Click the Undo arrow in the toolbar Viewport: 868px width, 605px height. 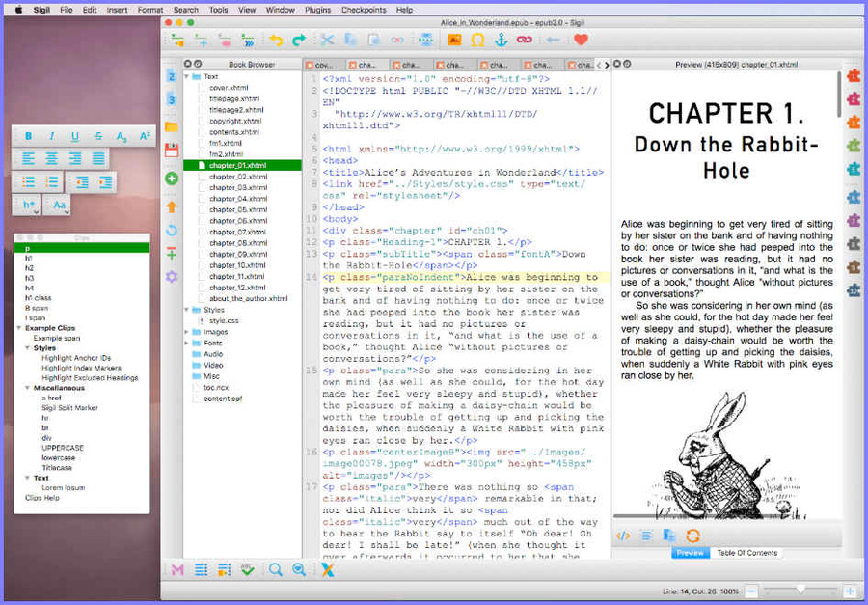[x=276, y=41]
